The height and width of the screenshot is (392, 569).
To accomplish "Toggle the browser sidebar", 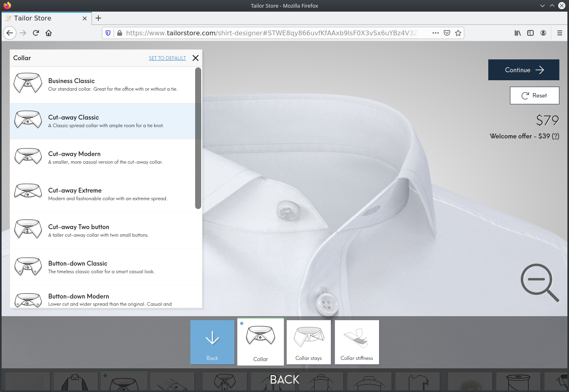I will (x=530, y=33).
